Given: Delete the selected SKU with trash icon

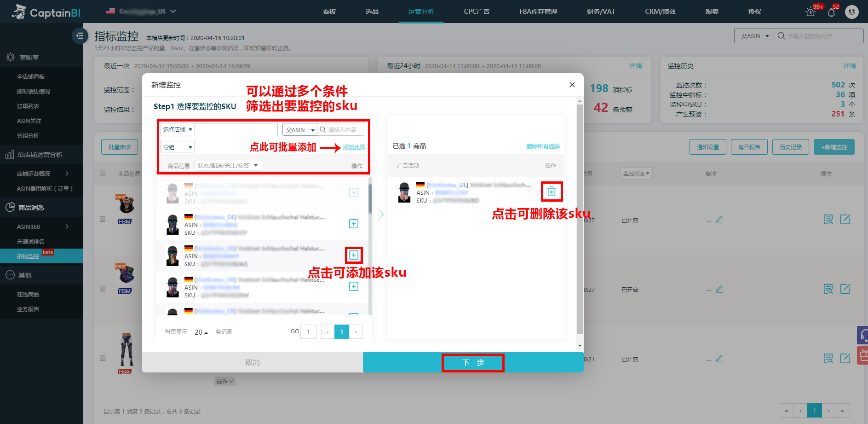Looking at the screenshot, I should tap(552, 192).
